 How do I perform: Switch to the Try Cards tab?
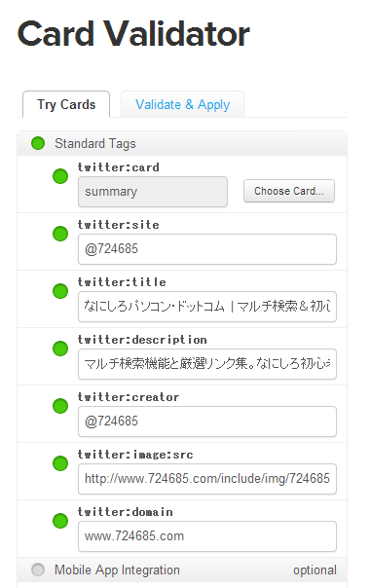point(66,104)
